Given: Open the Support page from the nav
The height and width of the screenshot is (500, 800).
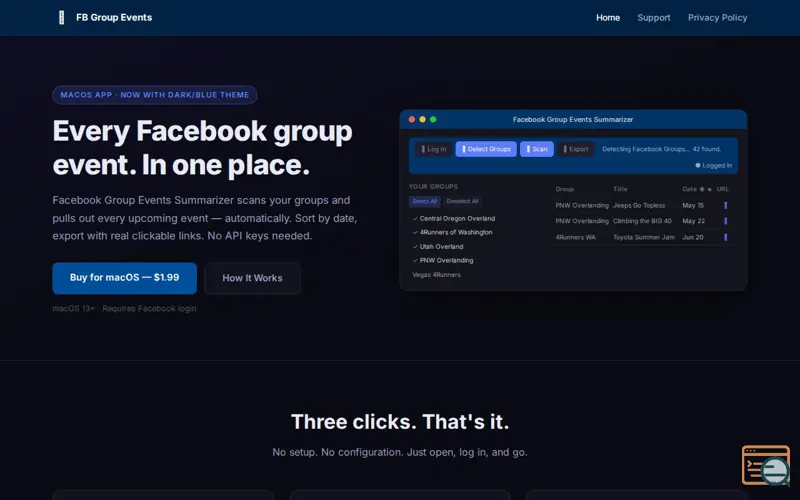Looking at the screenshot, I should point(654,17).
